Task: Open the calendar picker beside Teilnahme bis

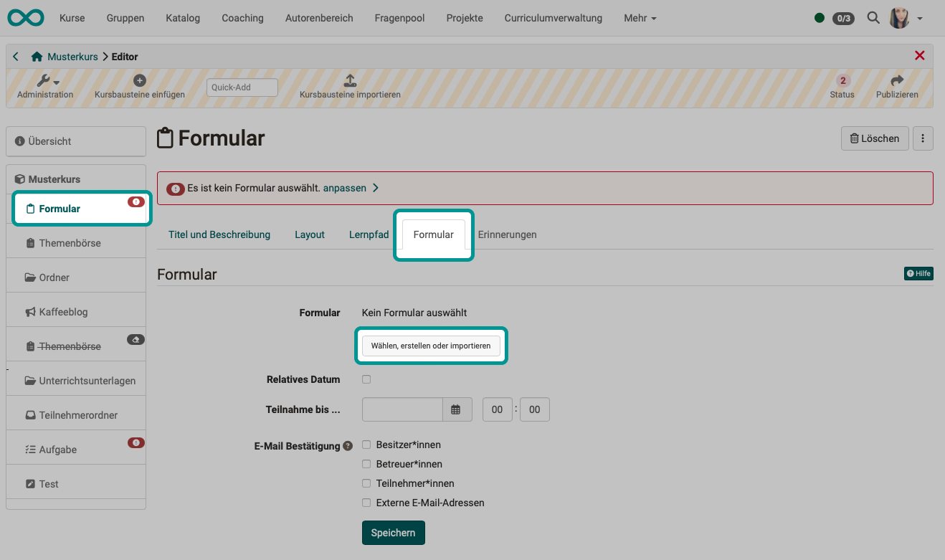Action: pyautogui.click(x=457, y=409)
